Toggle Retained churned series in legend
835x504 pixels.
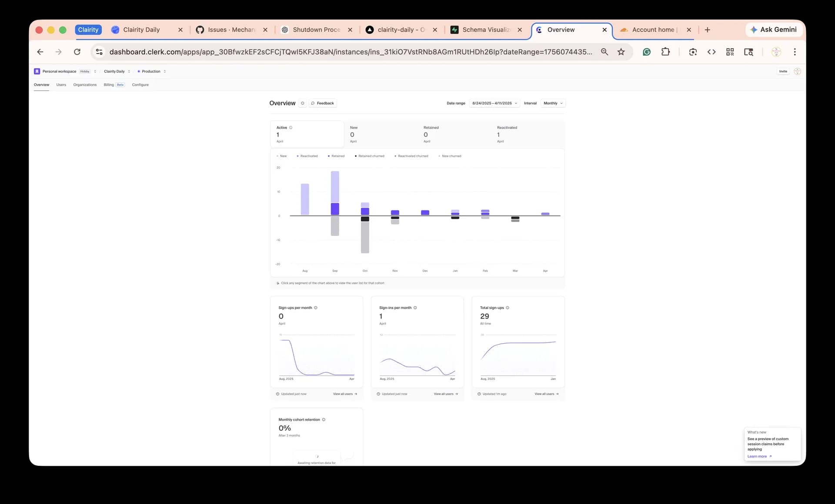tap(370, 156)
